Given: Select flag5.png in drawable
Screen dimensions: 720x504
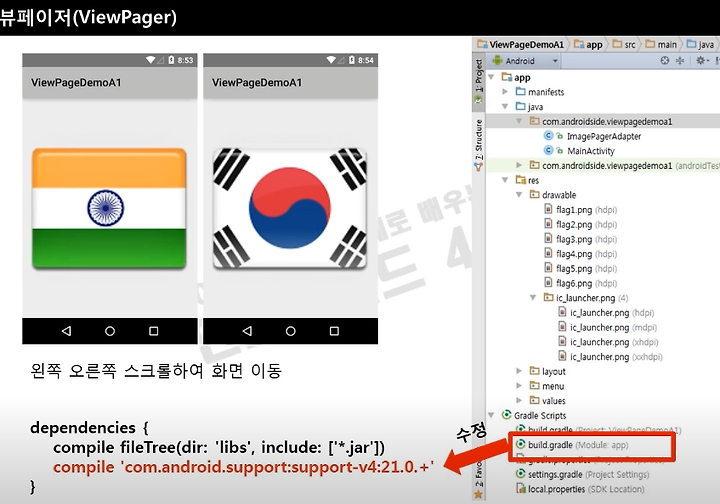Looking at the screenshot, I should (580, 269).
